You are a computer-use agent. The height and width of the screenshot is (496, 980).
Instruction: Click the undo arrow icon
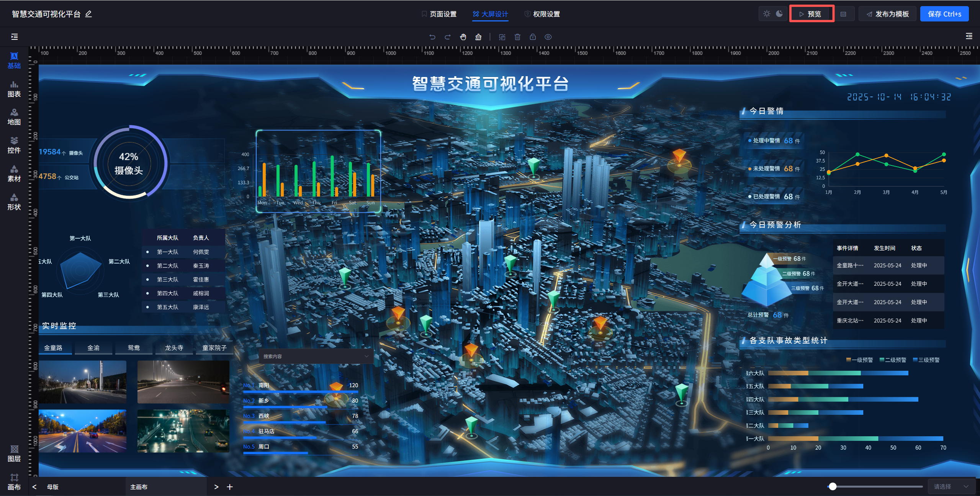click(x=432, y=37)
